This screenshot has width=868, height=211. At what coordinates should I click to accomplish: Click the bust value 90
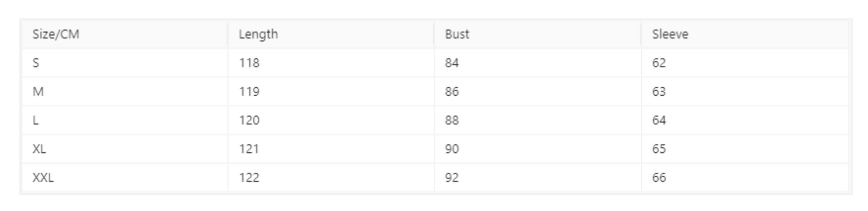451,149
